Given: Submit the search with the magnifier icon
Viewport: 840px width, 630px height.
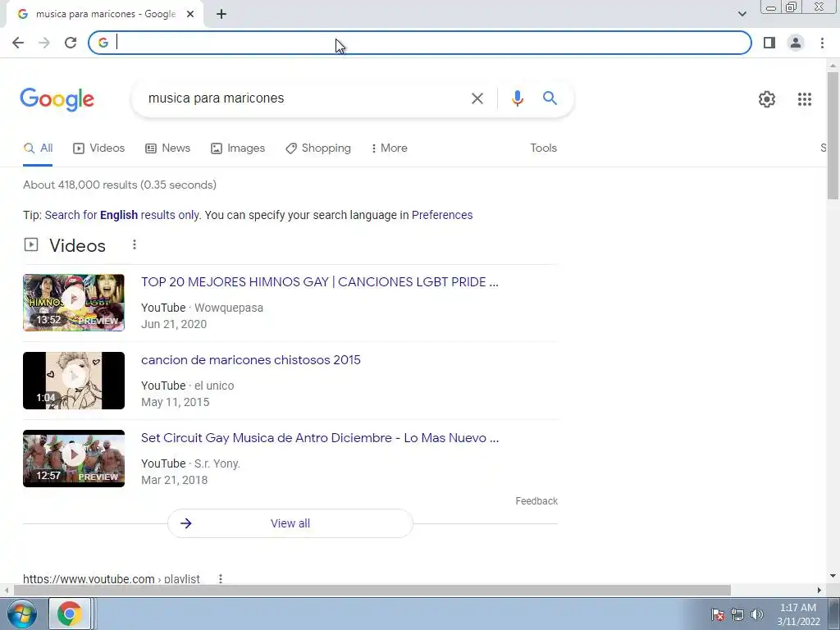Looking at the screenshot, I should [x=550, y=98].
